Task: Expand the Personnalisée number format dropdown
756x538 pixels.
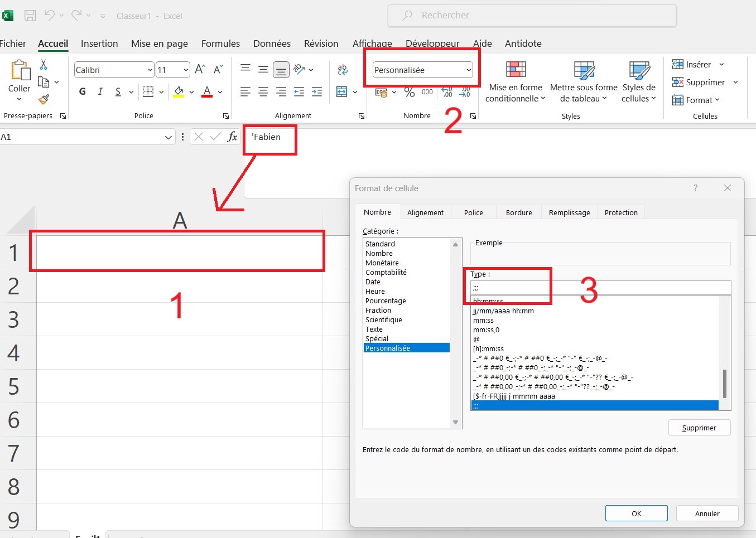Action: 469,70
